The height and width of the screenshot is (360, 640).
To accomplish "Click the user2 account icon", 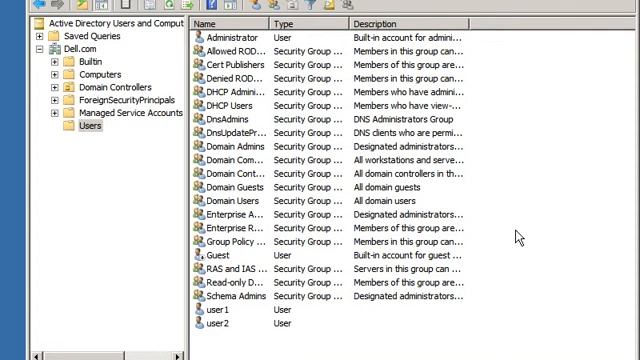I will coord(199,323).
